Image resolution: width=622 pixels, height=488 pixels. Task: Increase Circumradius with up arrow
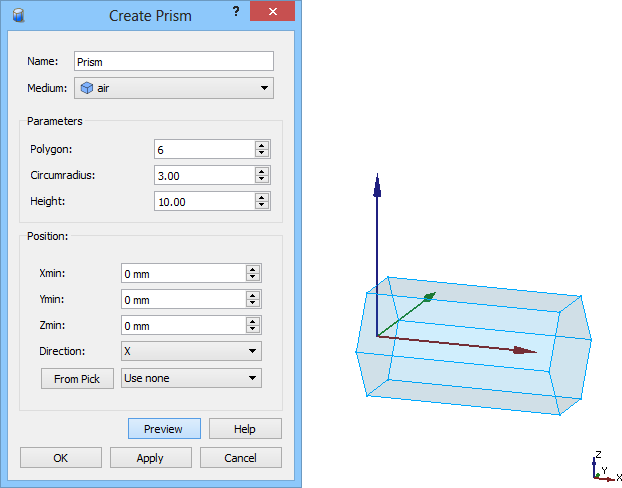pyautogui.click(x=261, y=171)
